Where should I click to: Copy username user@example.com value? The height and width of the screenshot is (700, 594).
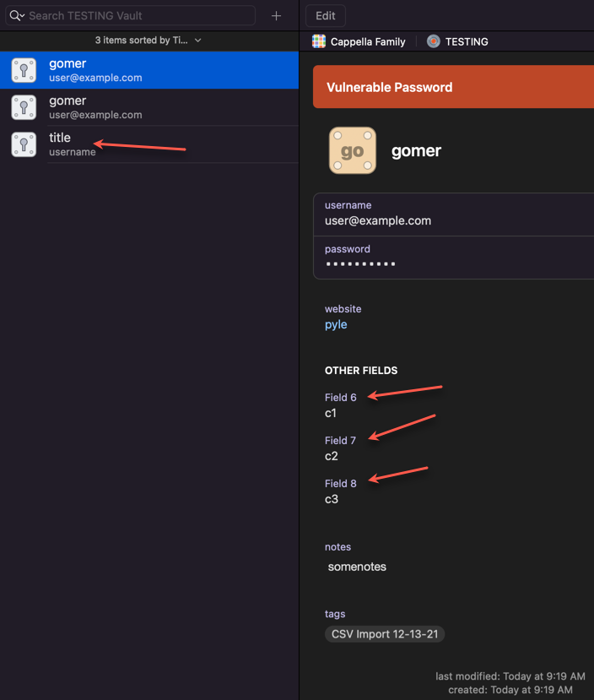pyautogui.click(x=378, y=220)
